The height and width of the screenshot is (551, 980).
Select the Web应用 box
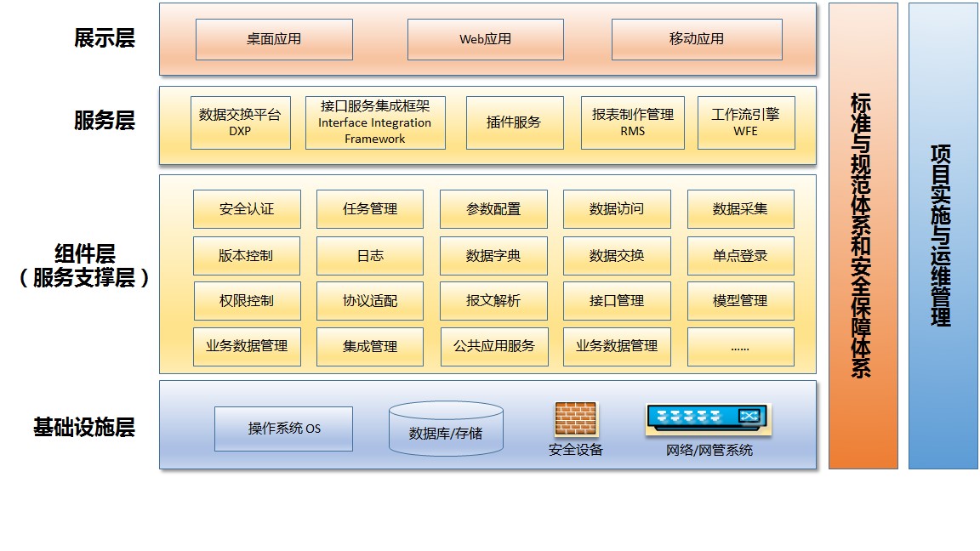coord(485,39)
